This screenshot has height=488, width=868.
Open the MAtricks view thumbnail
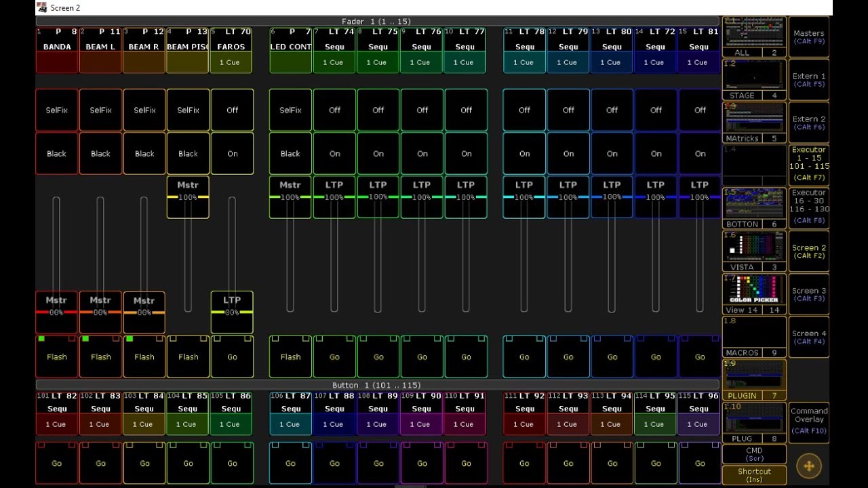coord(754,122)
